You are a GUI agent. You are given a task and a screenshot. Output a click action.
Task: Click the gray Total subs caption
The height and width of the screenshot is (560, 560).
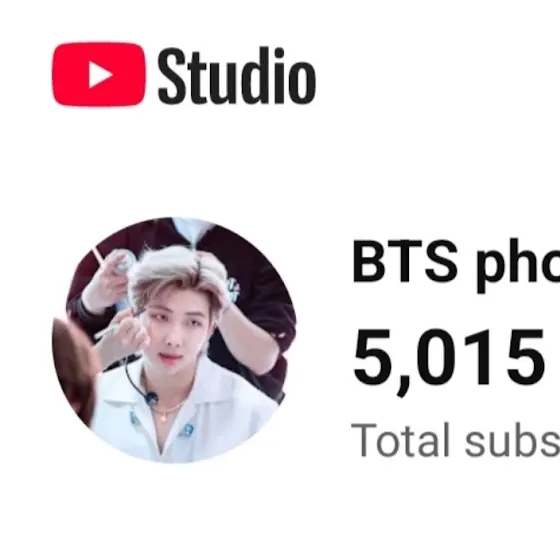(455, 439)
